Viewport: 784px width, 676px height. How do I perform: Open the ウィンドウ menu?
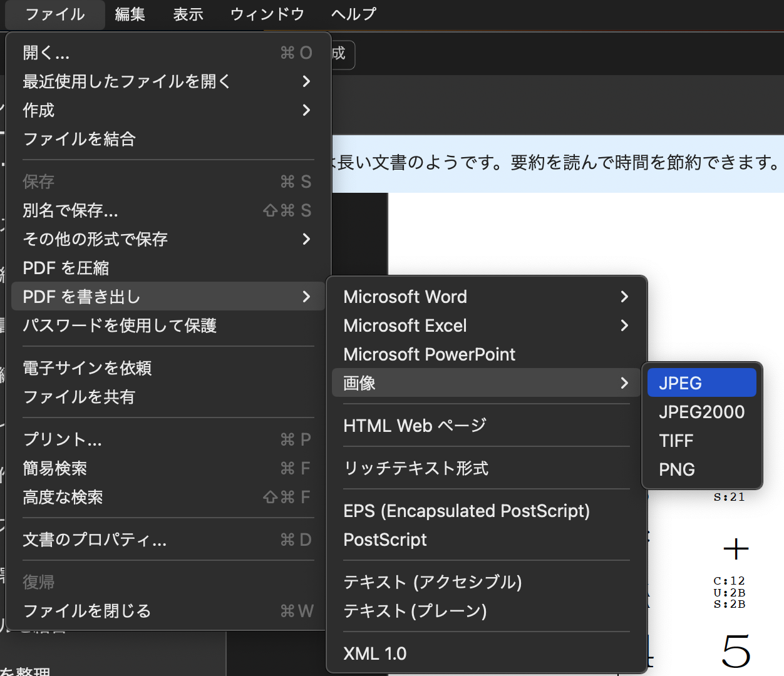pos(267,14)
